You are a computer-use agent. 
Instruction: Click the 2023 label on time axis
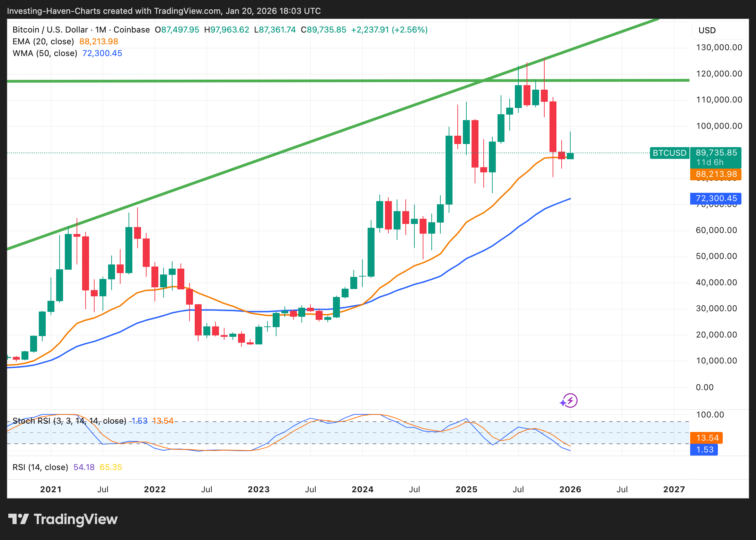258,489
